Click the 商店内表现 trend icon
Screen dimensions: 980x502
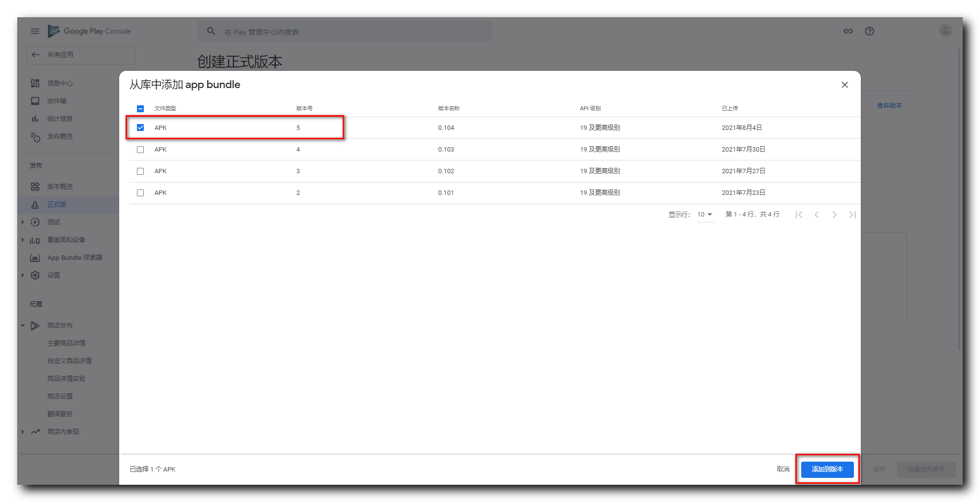pos(35,432)
